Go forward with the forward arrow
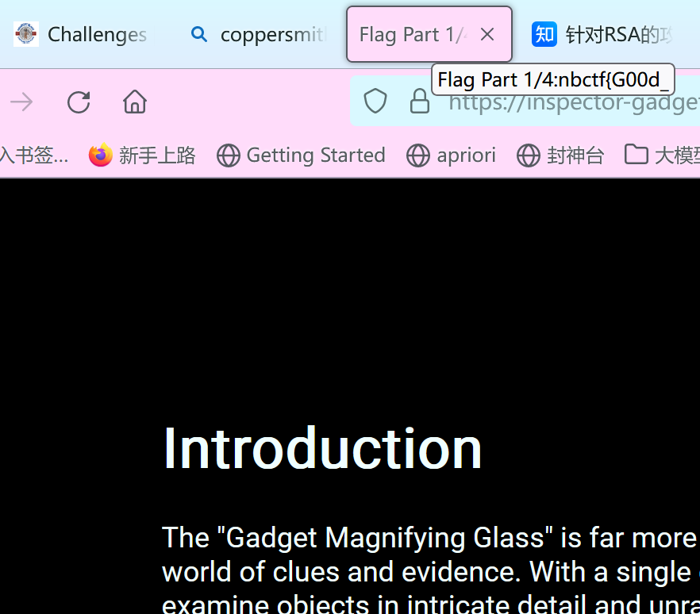 click(21, 102)
